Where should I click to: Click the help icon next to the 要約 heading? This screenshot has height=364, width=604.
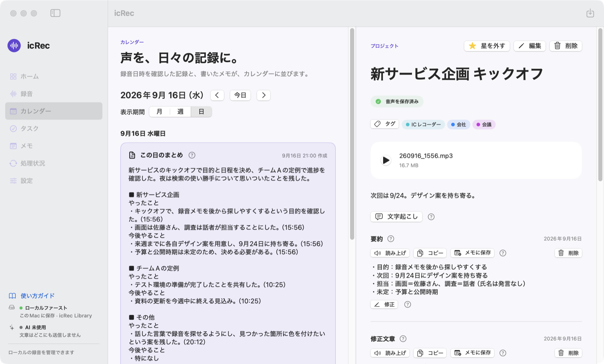391,239
